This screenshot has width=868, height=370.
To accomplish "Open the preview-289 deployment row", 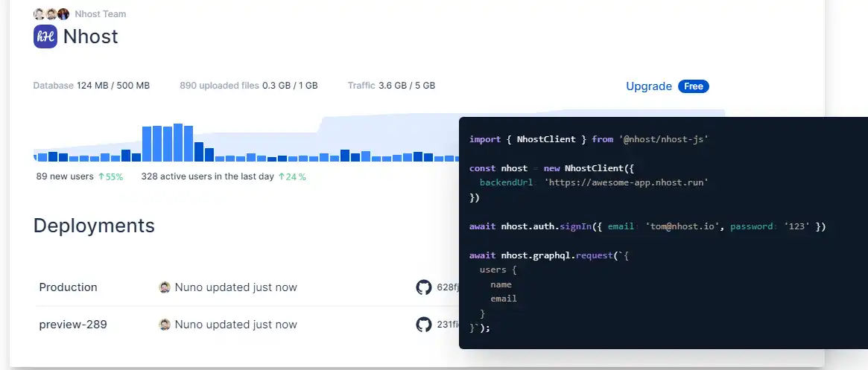I will click(x=247, y=325).
